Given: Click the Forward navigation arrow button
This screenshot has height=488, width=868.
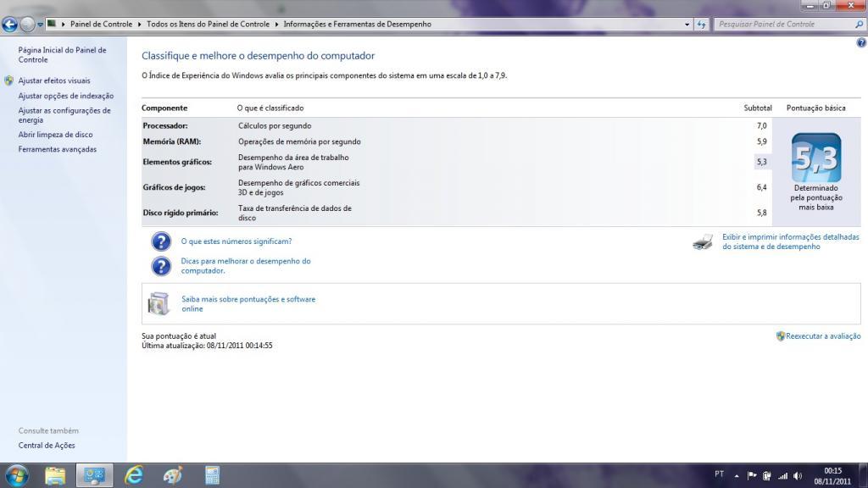Looking at the screenshot, I should [26, 25].
